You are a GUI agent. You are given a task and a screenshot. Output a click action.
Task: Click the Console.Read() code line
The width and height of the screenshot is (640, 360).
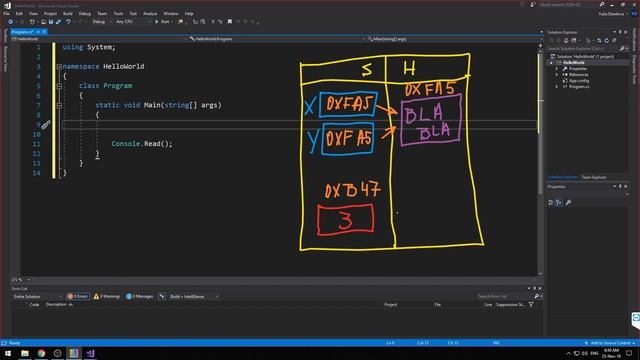pos(142,144)
